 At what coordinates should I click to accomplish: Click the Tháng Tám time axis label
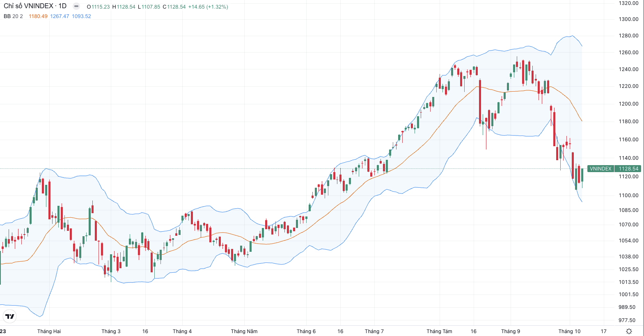pos(439,331)
